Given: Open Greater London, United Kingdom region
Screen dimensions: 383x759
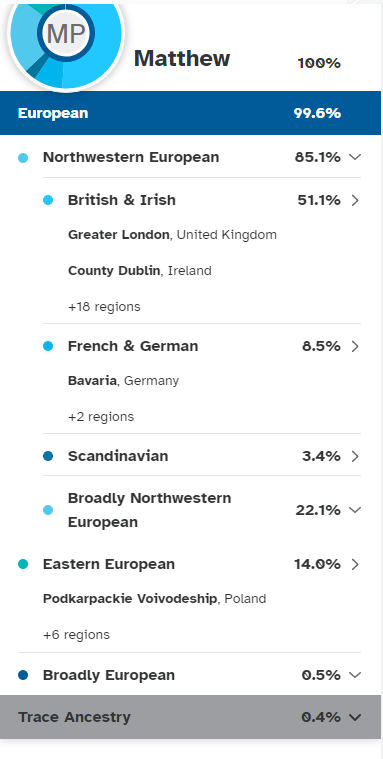Looking at the screenshot, I should click(172, 235).
